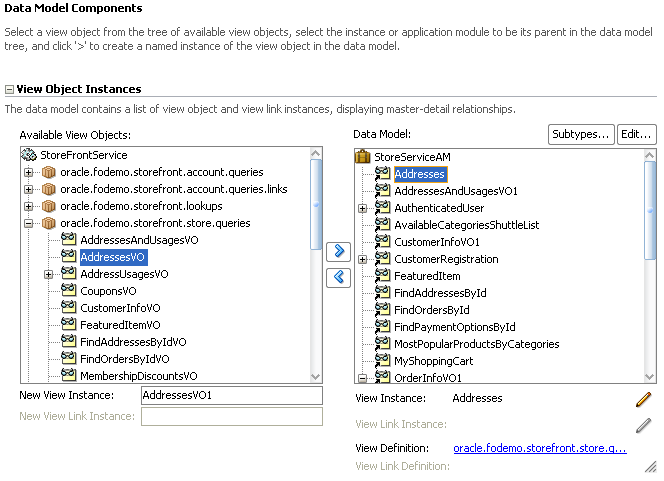Click the Subtypes... button
This screenshot has width=664, height=481.
581,135
